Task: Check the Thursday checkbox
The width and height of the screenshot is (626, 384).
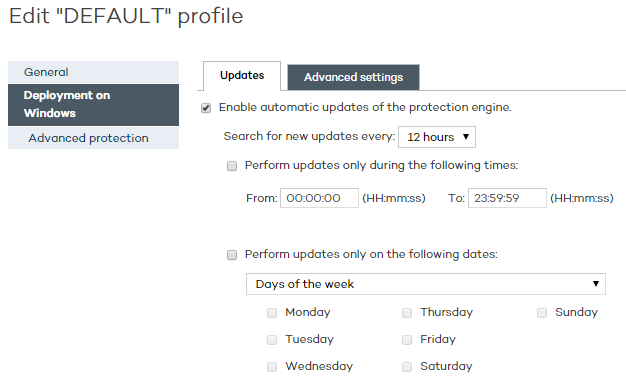Action: pyautogui.click(x=407, y=313)
